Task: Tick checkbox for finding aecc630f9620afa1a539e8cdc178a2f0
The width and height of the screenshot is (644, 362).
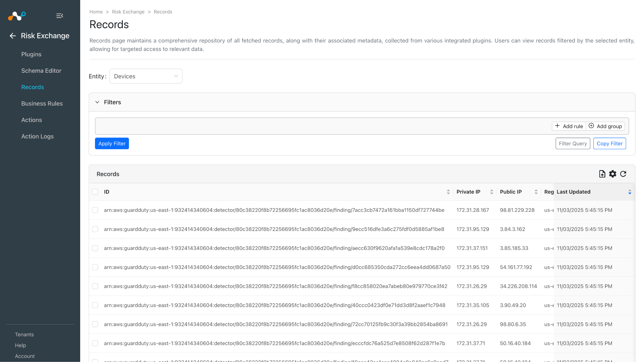Action: coord(95,248)
